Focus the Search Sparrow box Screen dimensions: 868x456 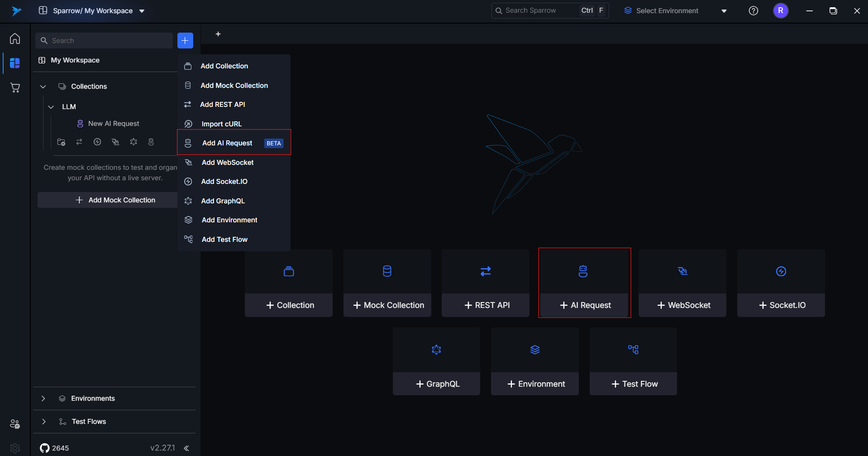pyautogui.click(x=550, y=10)
